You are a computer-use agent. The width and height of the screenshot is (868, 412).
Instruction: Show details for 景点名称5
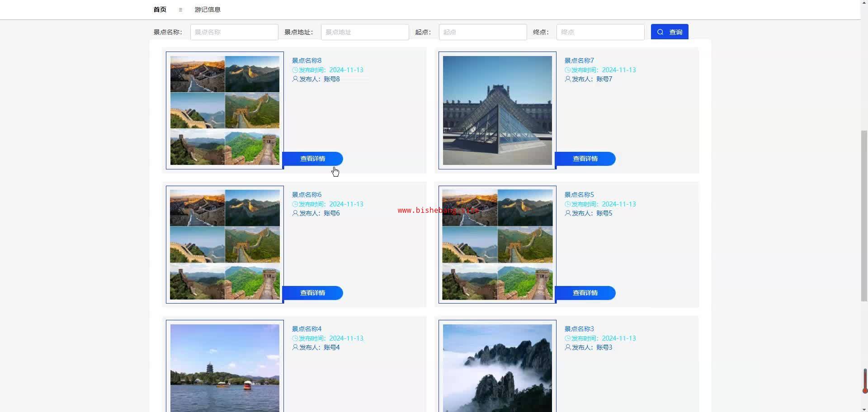point(585,293)
